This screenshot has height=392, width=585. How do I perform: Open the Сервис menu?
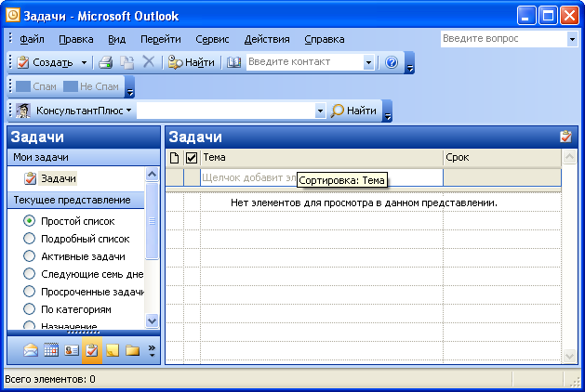pyautogui.click(x=212, y=39)
